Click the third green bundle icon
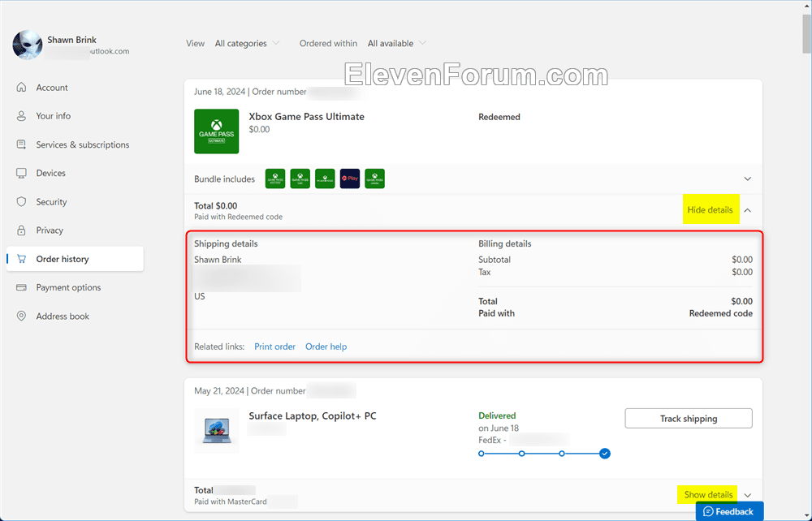The height and width of the screenshot is (521, 812). click(325, 179)
